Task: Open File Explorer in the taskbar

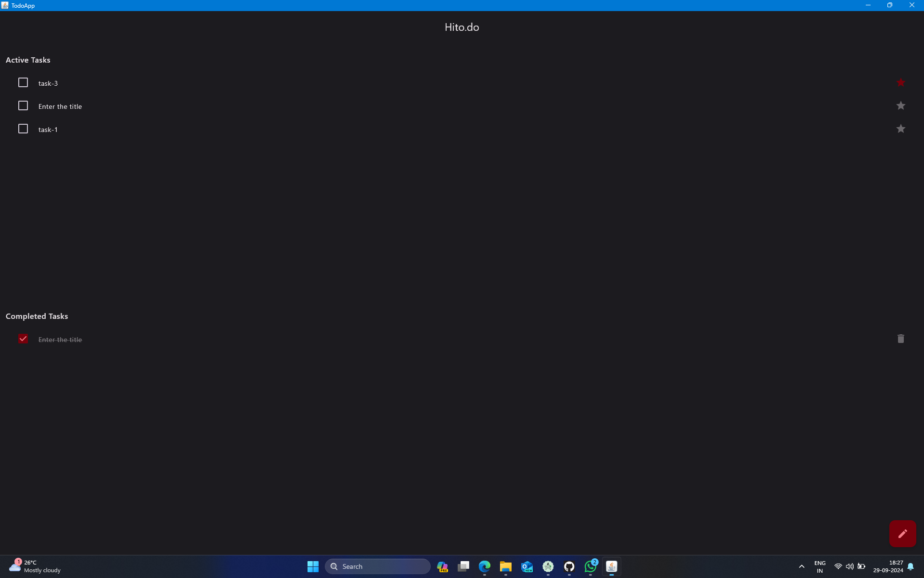Action: point(506,566)
